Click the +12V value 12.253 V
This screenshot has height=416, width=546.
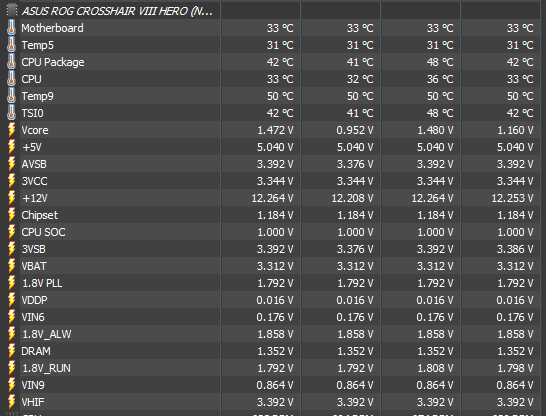(x=513, y=198)
